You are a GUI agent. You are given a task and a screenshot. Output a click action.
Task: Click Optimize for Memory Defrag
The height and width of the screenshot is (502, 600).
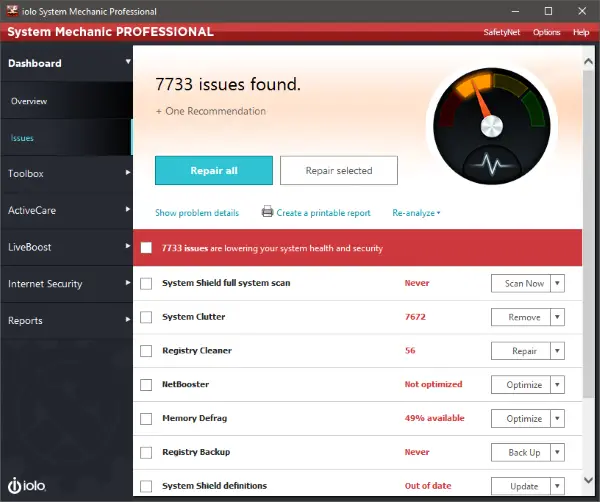point(521,419)
